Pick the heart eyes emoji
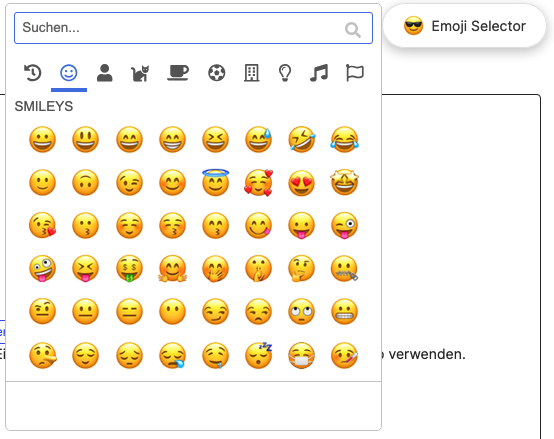This screenshot has width=554, height=439. pos(302,183)
